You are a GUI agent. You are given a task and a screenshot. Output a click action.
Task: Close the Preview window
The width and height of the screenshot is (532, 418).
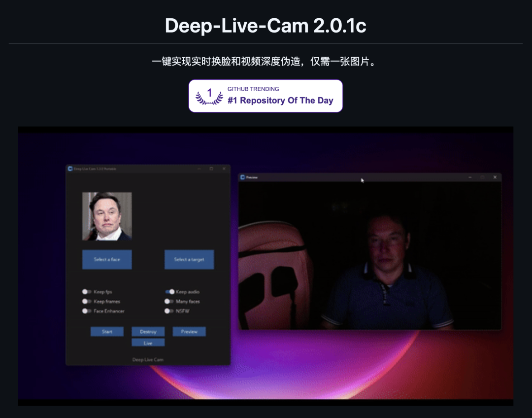(x=495, y=177)
